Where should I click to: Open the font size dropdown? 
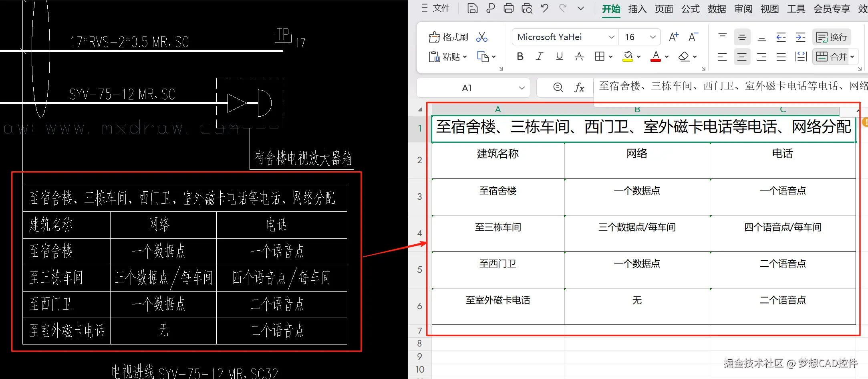(653, 36)
